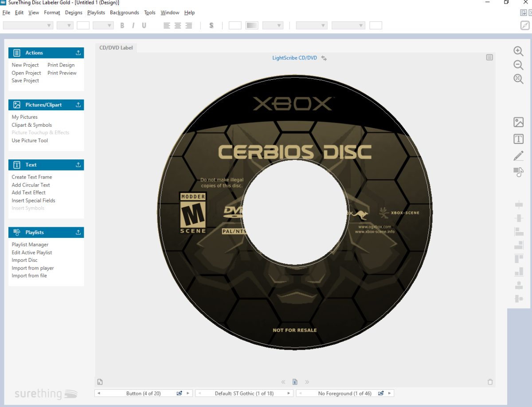Click the white color swatch right of the S button
532x407 pixels.
(235, 26)
